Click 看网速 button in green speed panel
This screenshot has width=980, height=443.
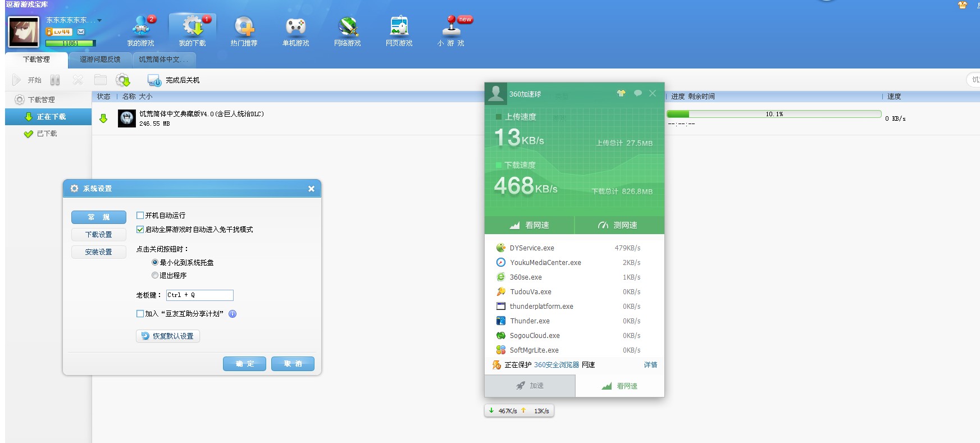(530, 225)
